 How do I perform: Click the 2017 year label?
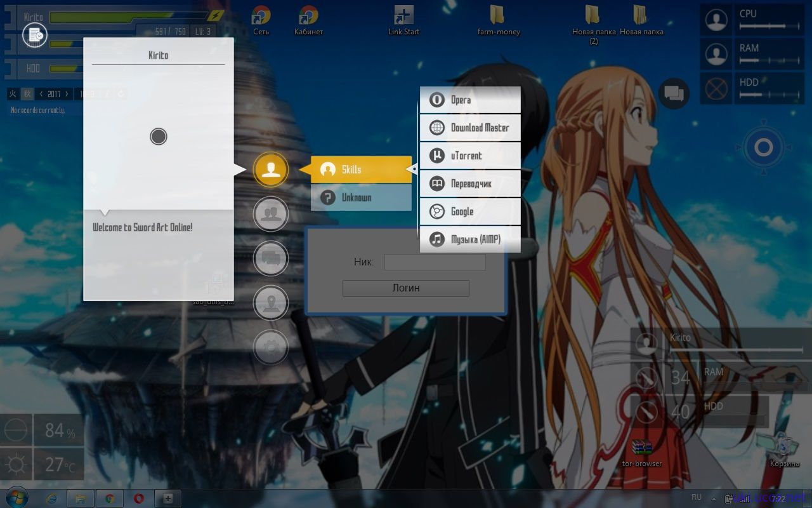(x=54, y=94)
